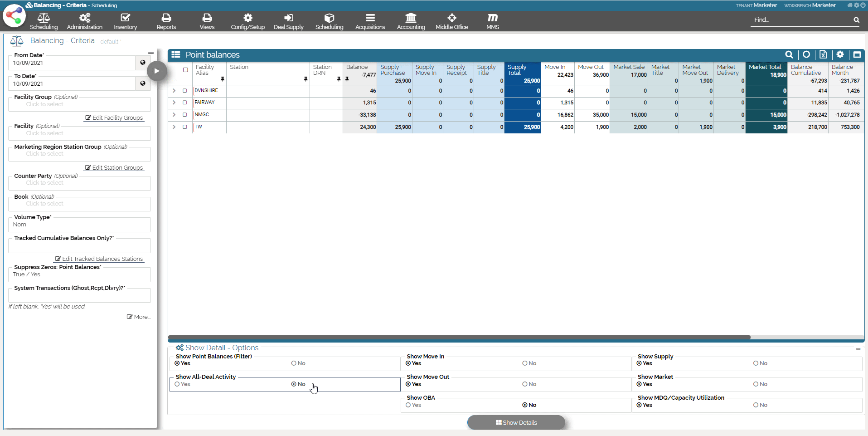Select Yes for Show All-Deal Activity
868x436 pixels.
(x=178, y=384)
